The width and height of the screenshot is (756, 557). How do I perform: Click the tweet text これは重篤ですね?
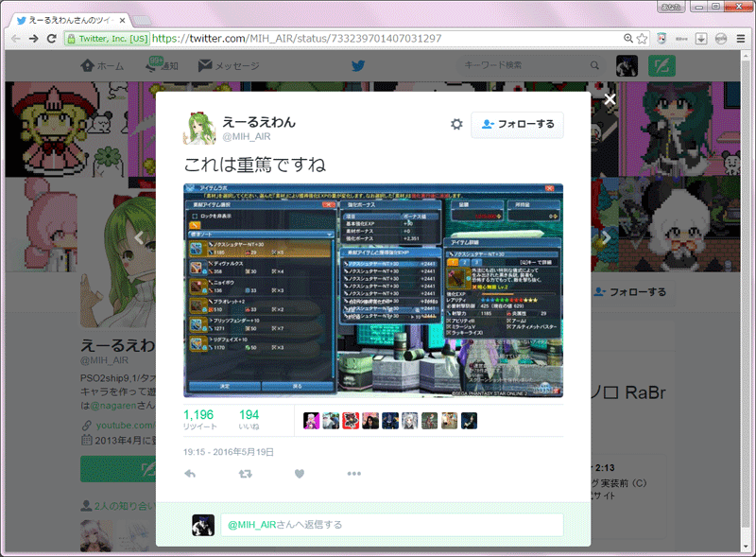pos(254,165)
